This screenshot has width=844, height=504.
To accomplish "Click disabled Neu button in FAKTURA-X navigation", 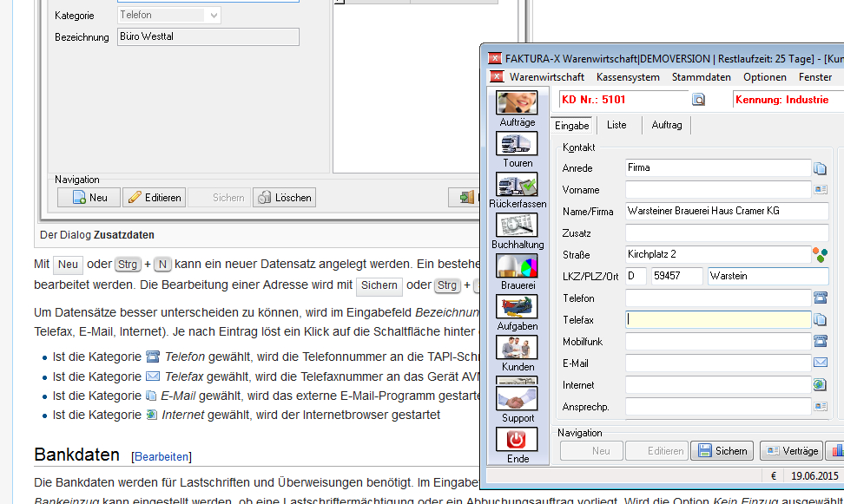I will (x=591, y=451).
